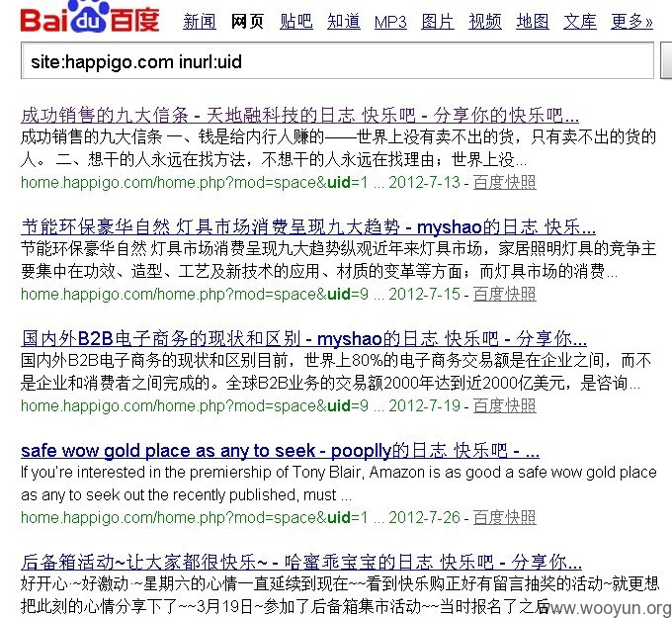This screenshot has height=618, width=672.
Task: Open the 新闻 news tab
Action: 200,22
